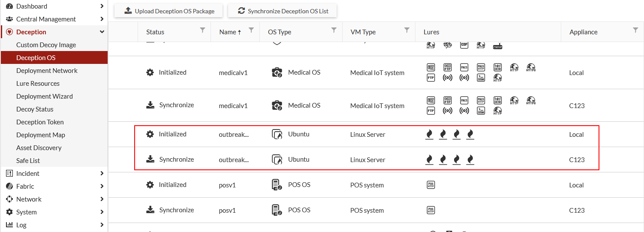Click DICOM lure icon in C123 medicalv1 row
The image size is (644, 232).
coord(497,100)
